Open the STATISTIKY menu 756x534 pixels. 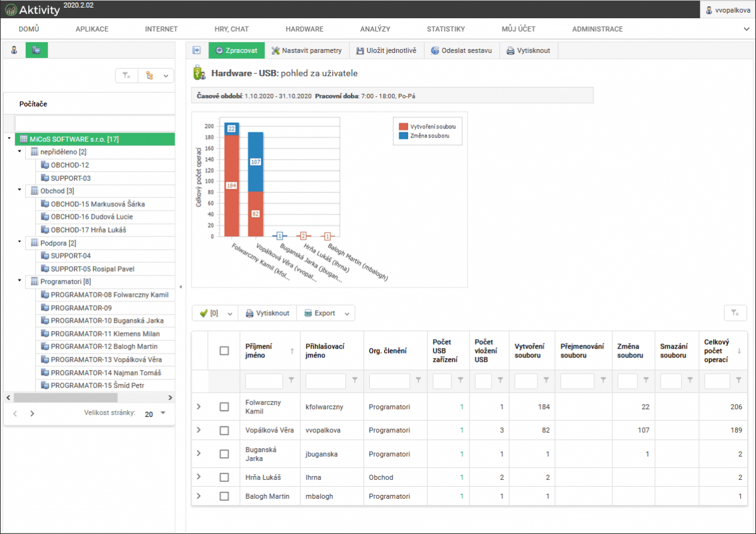pyautogui.click(x=445, y=29)
